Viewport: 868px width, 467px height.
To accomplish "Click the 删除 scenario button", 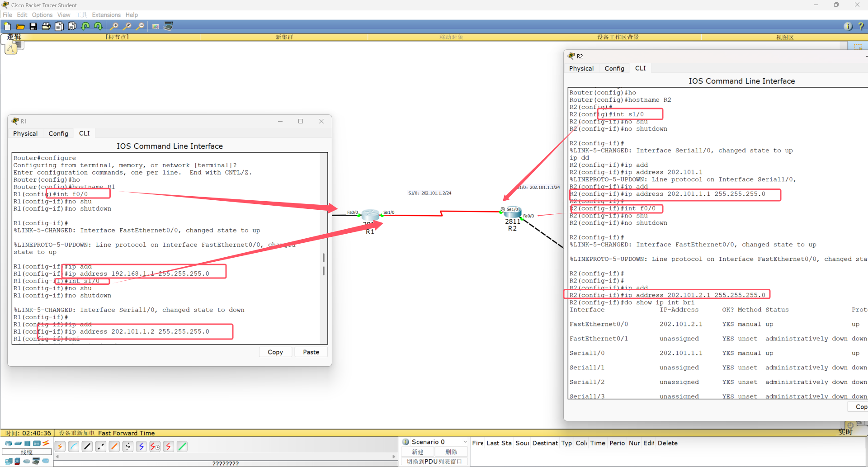I will pos(451,452).
